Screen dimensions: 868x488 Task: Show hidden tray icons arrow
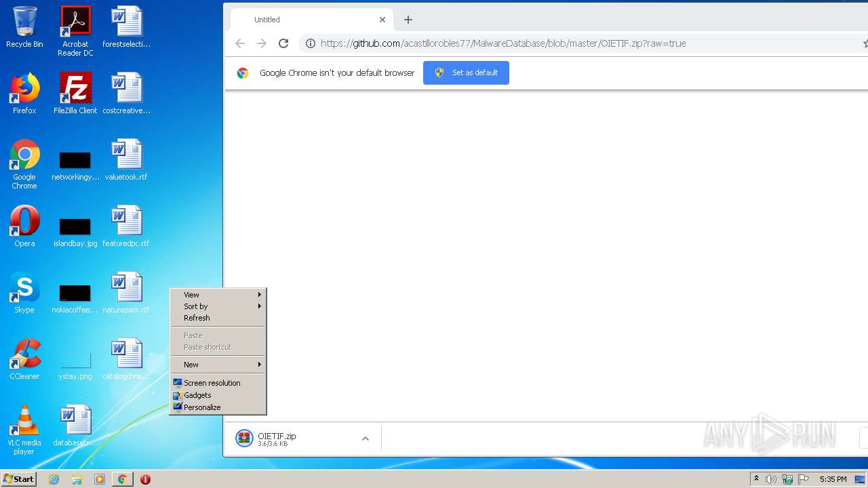[x=756, y=479]
